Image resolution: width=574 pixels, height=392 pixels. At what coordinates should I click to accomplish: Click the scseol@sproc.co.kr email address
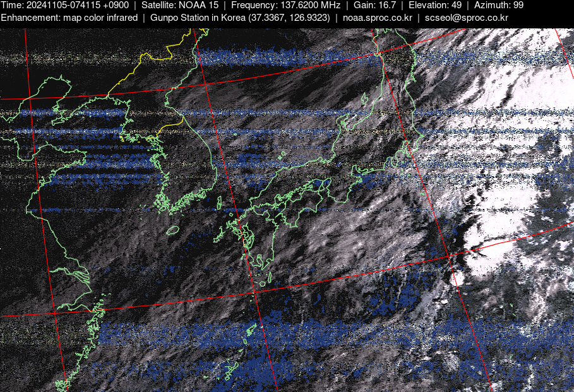pyautogui.click(x=467, y=18)
